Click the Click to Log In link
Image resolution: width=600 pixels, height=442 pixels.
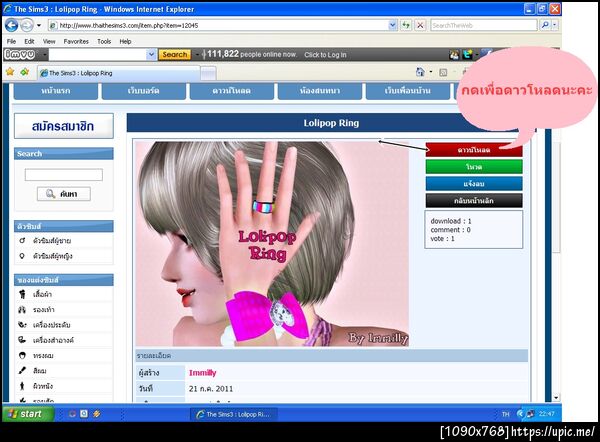325,55
